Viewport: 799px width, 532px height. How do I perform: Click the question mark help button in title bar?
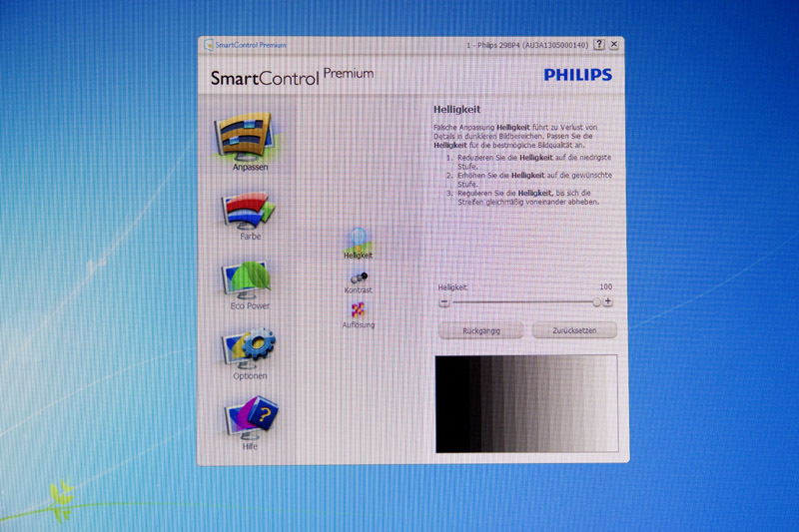click(x=599, y=44)
